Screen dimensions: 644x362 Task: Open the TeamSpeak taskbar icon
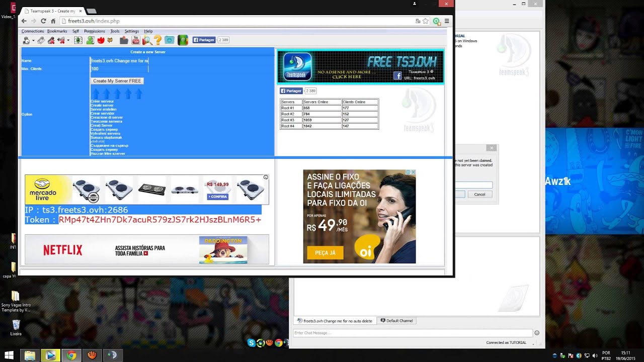pos(112,355)
